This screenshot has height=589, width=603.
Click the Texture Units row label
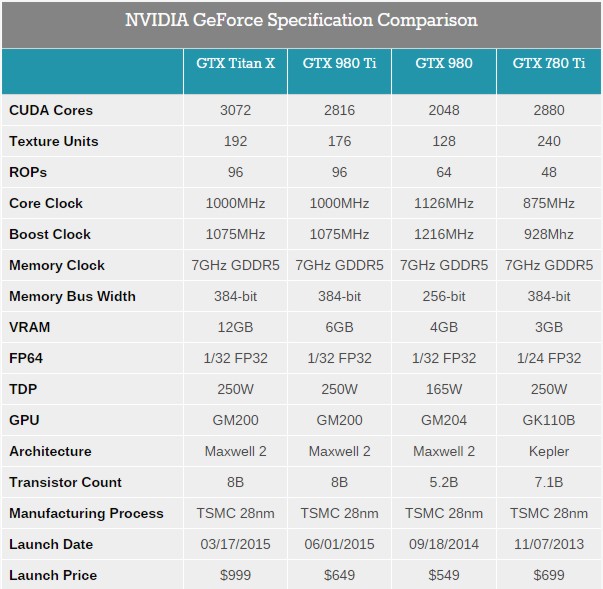pos(53,141)
